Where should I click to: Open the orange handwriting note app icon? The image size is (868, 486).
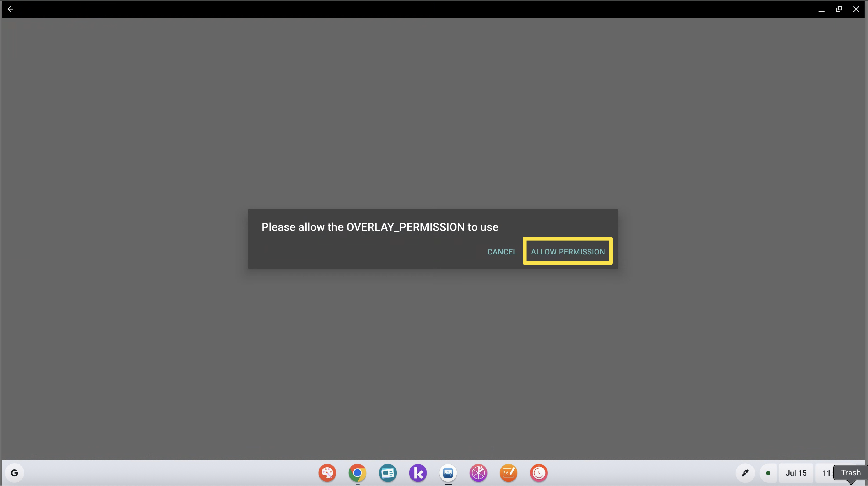point(509,473)
